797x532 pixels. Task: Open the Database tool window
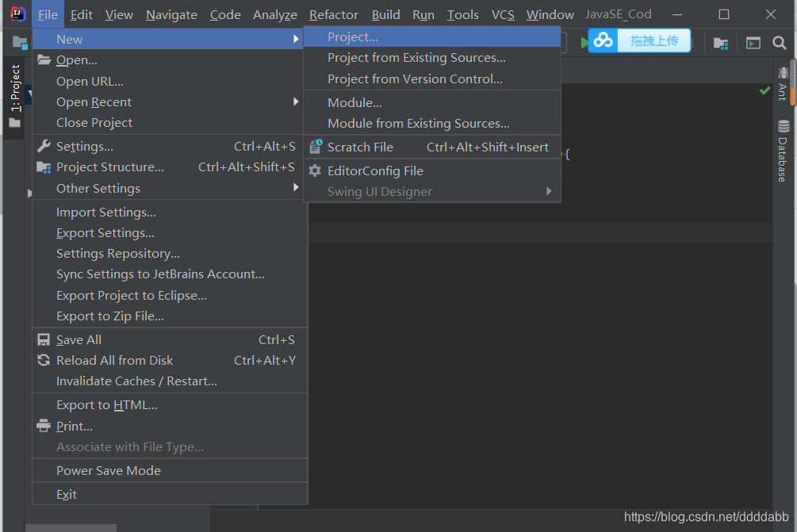click(x=783, y=151)
